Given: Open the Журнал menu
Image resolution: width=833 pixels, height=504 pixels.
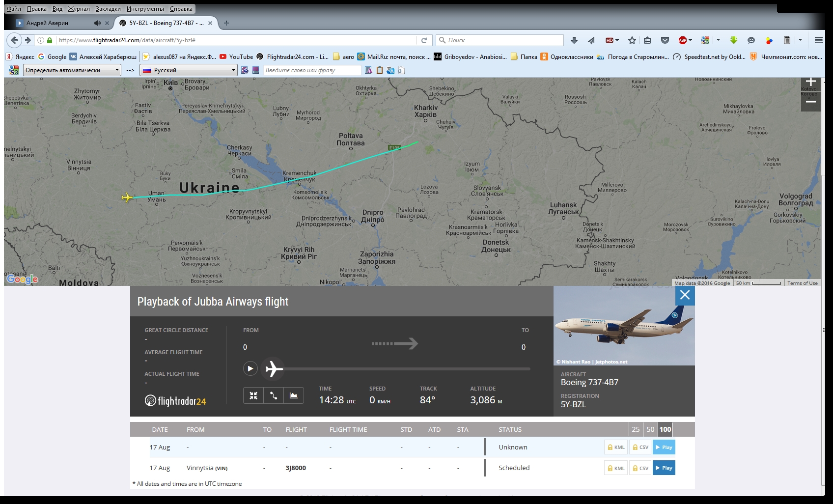Looking at the screenshot, I should tap(79, 9).
